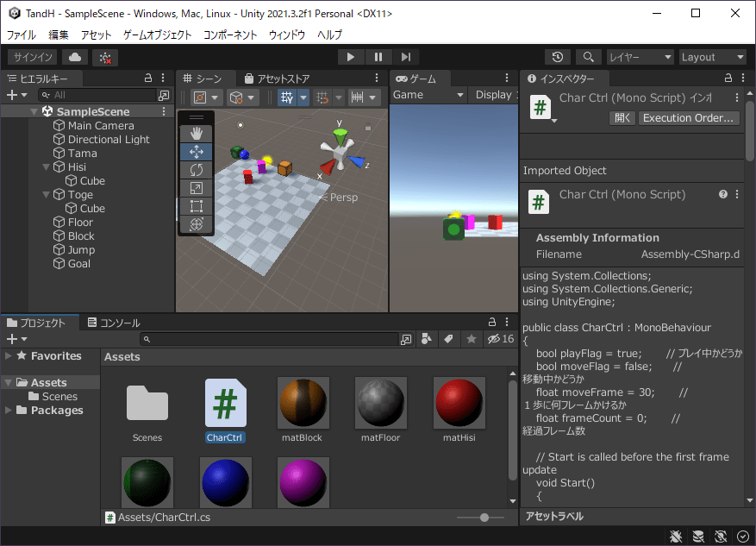Open debug mode bug icon in status bar
The image size is (756, 546).
pyautogui.click(x=676, y=536)
